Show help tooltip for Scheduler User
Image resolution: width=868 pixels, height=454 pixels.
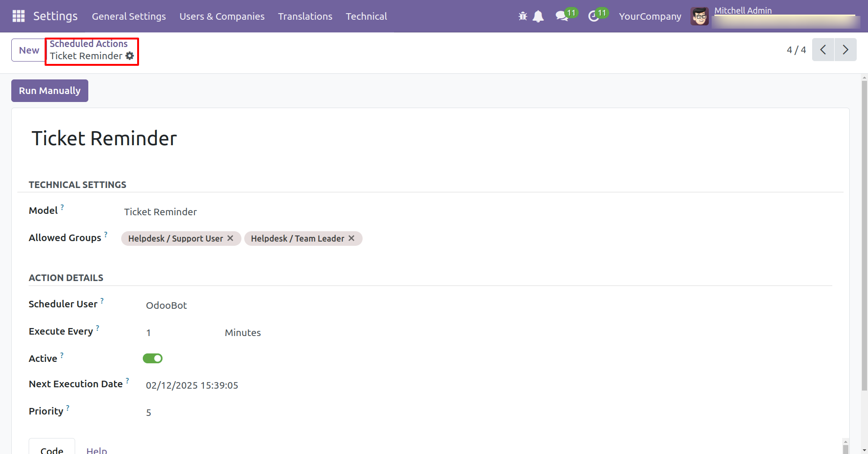102,300
